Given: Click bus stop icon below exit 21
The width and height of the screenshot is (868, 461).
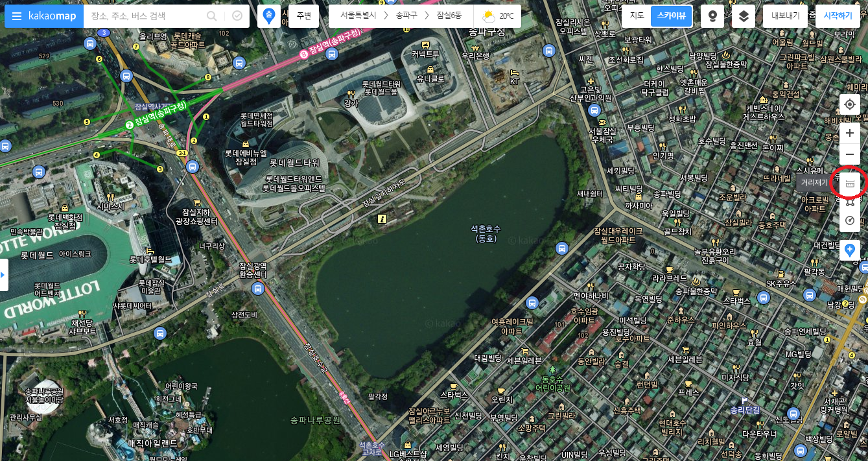Looking at the screenshot, I should (x=192, y=167).
